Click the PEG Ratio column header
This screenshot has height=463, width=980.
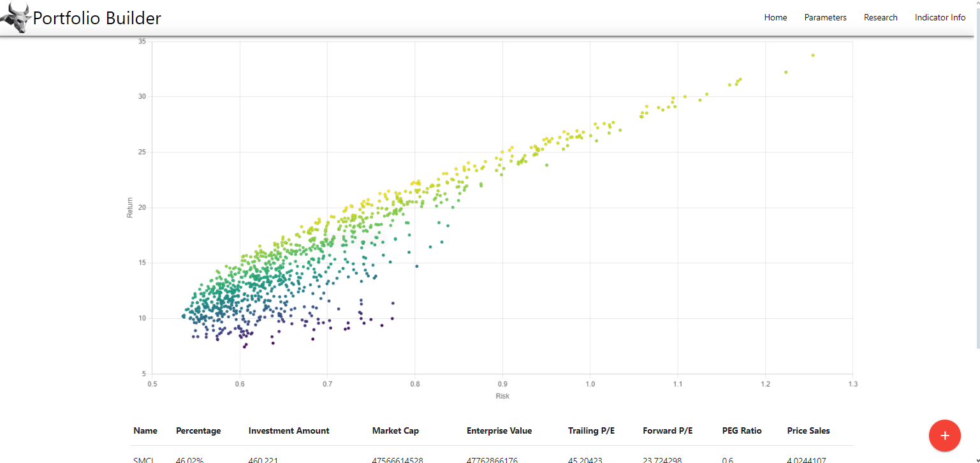tap(742, 430)
